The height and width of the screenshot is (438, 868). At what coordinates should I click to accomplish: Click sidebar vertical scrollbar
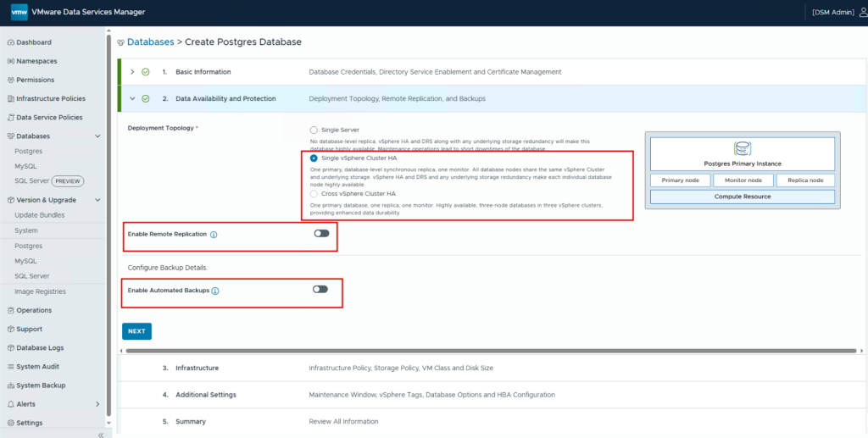[x=109, y=227]
